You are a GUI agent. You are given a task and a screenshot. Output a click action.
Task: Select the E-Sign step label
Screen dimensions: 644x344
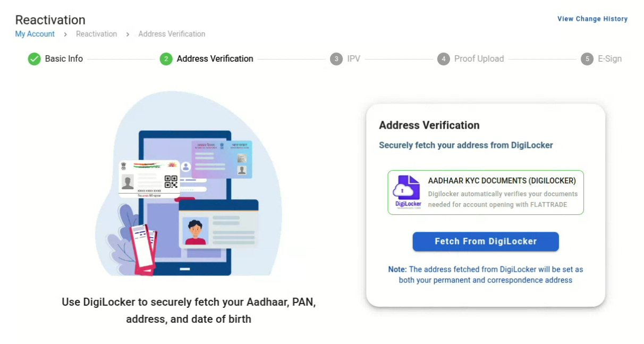coord(609,59)
